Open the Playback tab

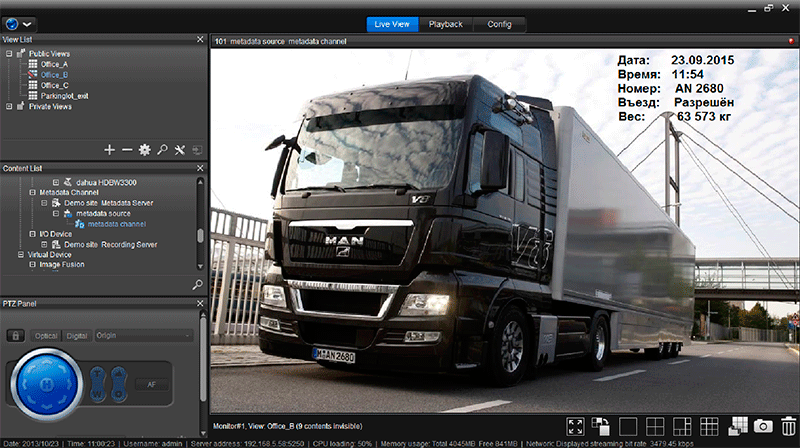pos(445,24)
